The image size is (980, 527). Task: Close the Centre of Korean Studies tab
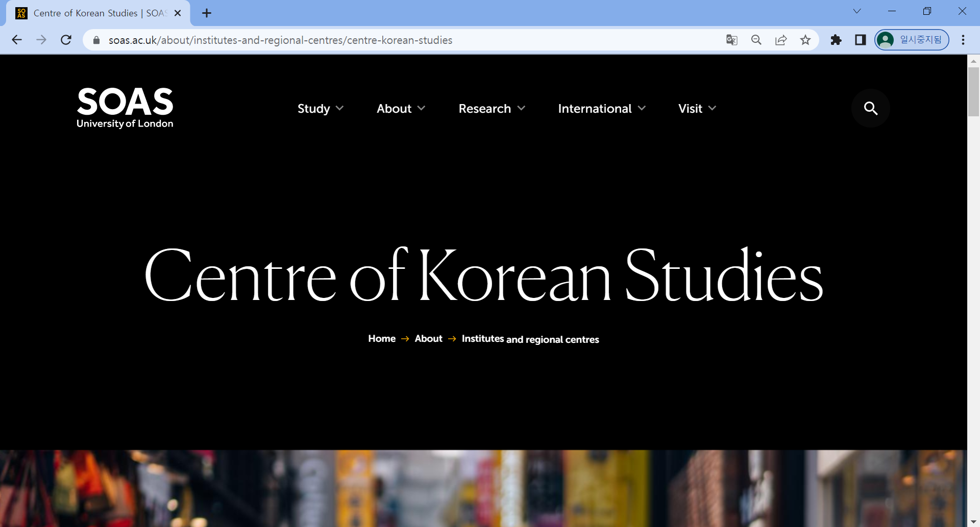[178, 13]
